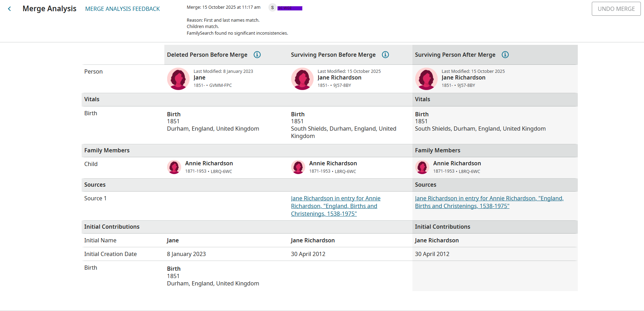Click the birthplace 'South Shields, Durham' in the Surviving Person Before Merge column
The height and width of the screenshot is (311, 644).
344,132
